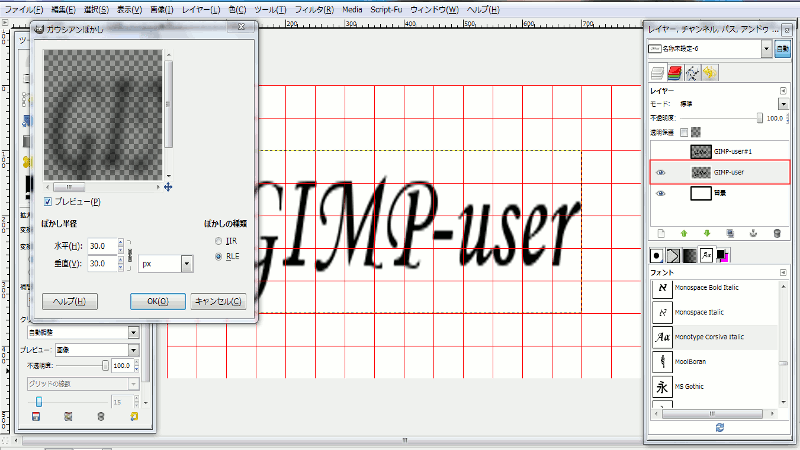Refresh the font list icon

[719, 428]
